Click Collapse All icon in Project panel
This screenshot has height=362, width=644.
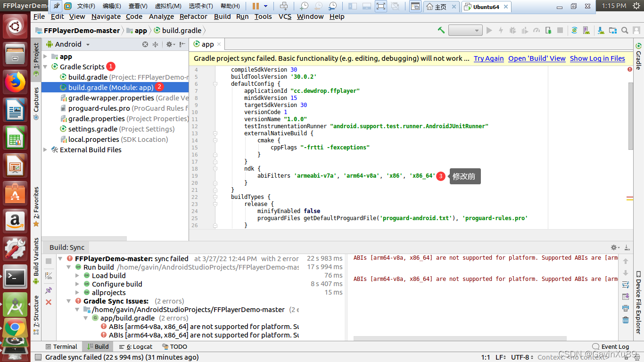pyautogui.click(x=156, y=44)
